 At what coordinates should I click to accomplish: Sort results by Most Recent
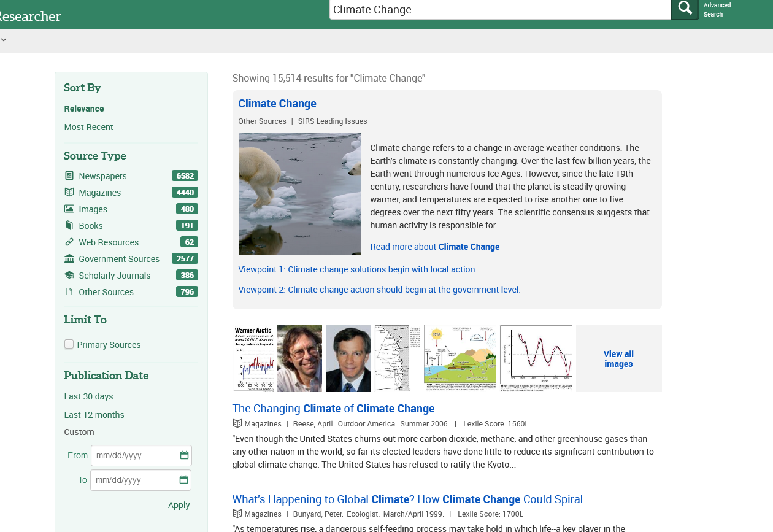pyautogui.click(x=88, y=127)
